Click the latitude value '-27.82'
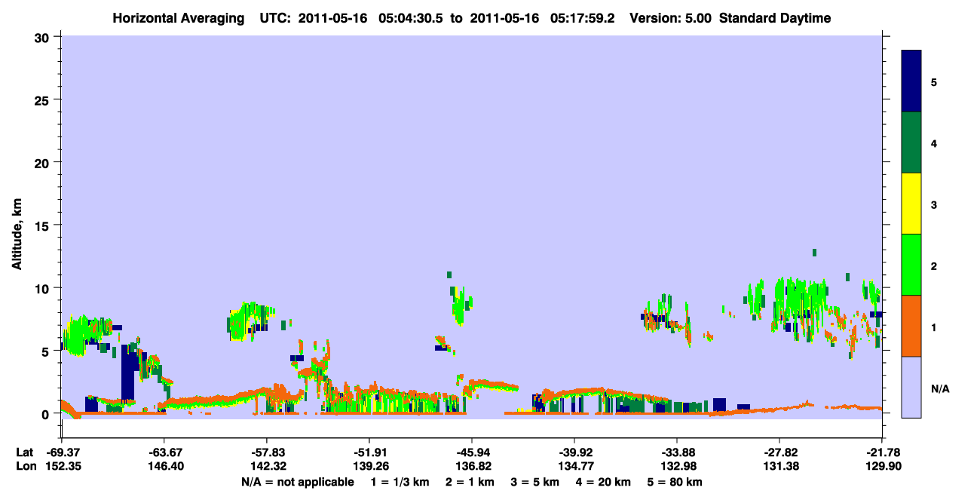 point(779,452)
